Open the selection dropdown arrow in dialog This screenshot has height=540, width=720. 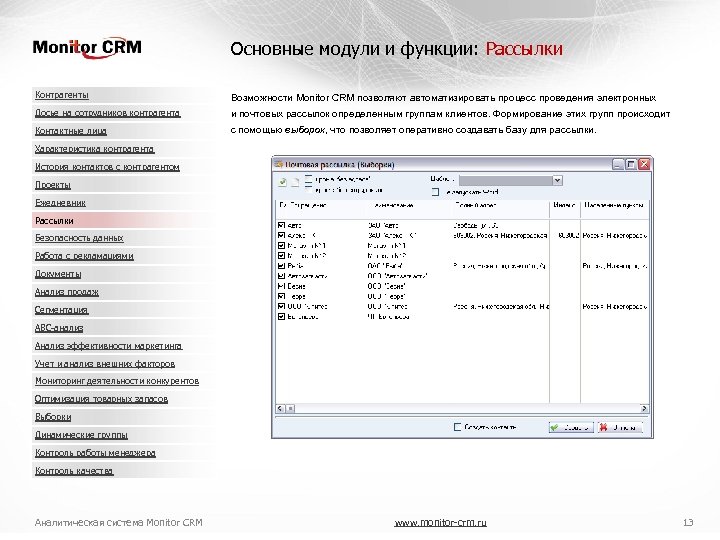click(x=557, y=180)
